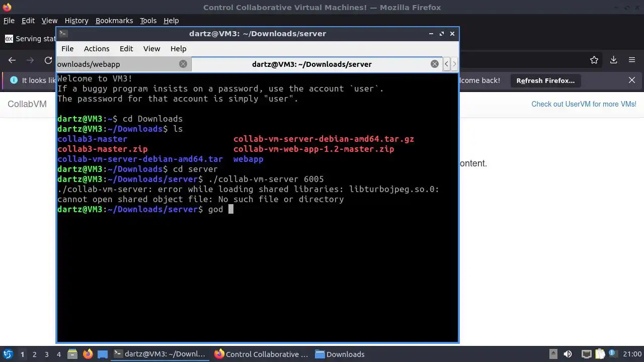Close the Downloads/webapp terminal tab

183,64
